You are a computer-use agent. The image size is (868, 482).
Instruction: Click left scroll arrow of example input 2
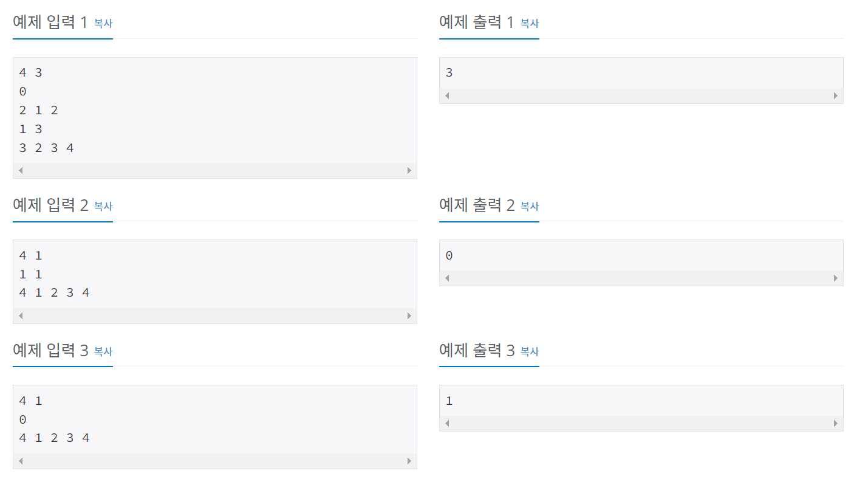(x=21, y=316)
